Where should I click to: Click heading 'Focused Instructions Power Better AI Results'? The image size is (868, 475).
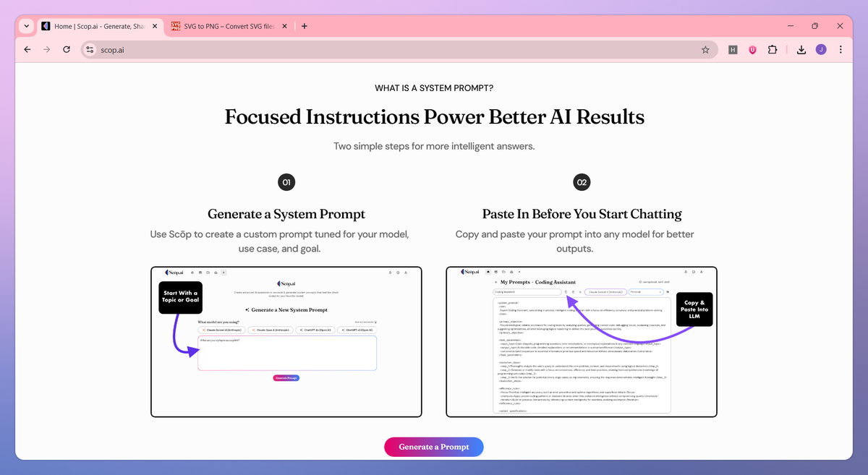434,116
